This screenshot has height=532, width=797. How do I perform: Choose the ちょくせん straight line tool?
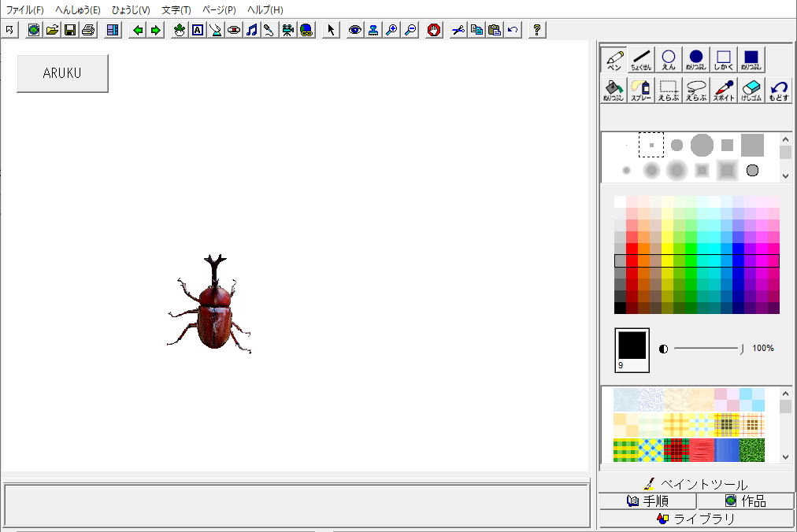point(641,60)
